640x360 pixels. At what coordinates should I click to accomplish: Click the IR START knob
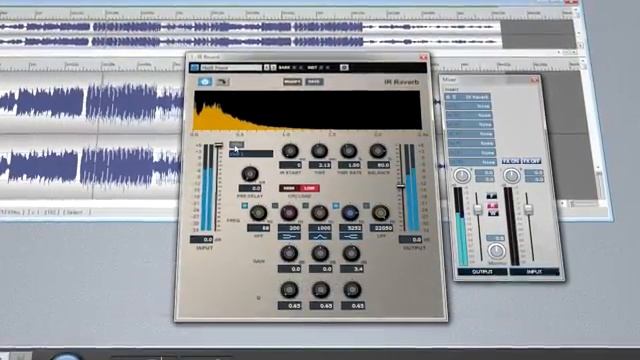click(x=290, y=151)
